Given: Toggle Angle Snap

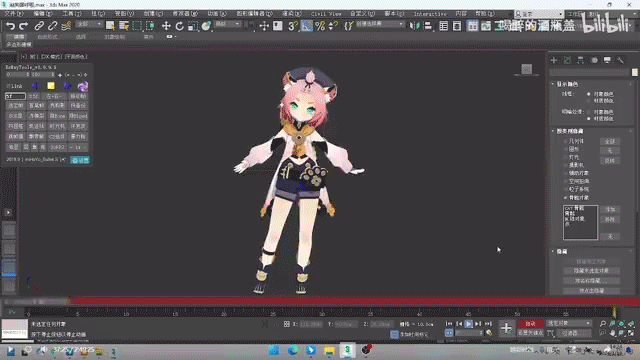Looking at the screenshot, I should point(307,26).
